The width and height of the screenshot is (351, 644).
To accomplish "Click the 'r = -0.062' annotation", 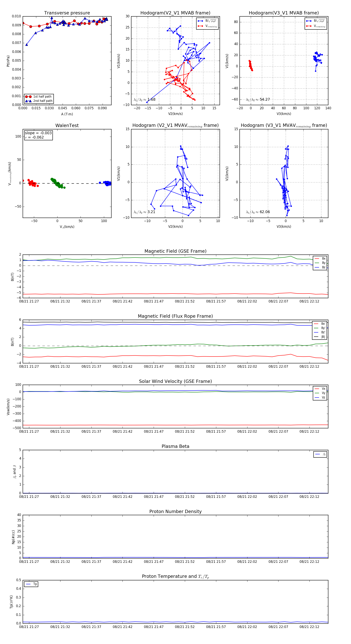I will click(x=35, y=137).
